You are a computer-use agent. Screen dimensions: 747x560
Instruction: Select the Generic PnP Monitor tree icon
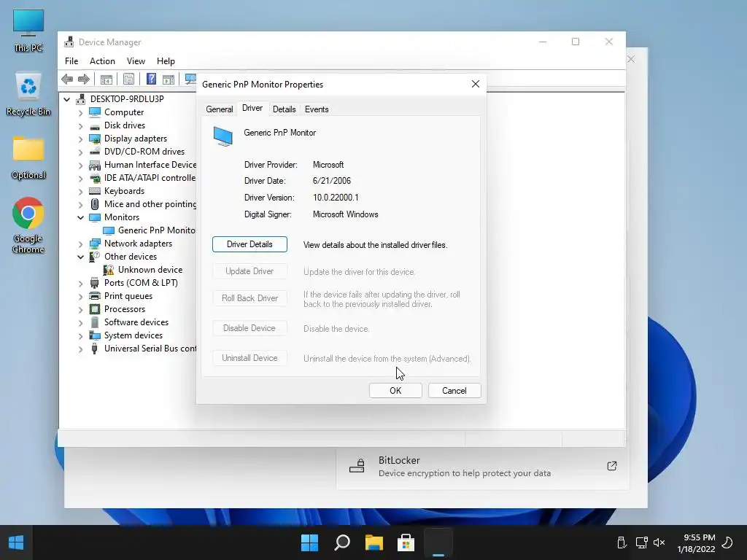tap(109, 230)
